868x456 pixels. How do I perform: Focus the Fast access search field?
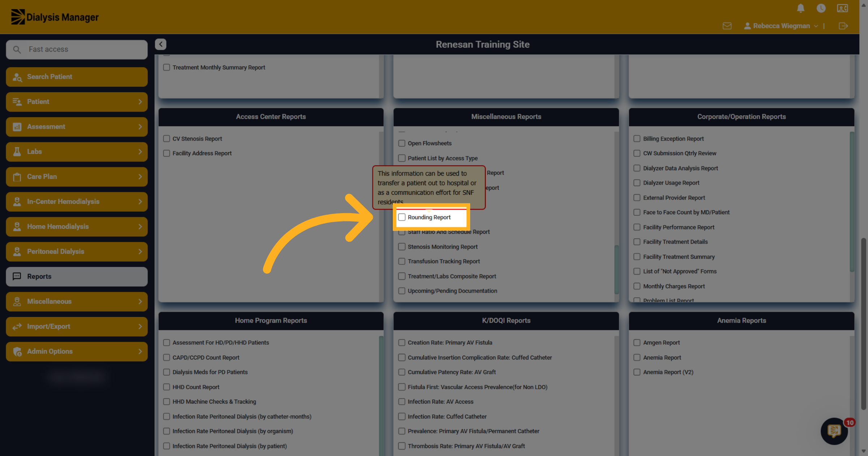point(77,50)
